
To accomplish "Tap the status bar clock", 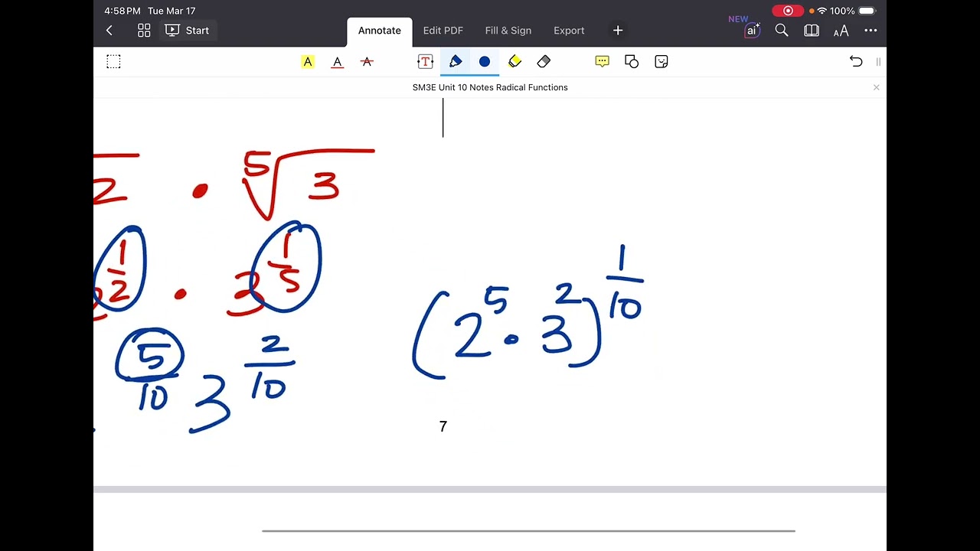I will click(x=122, y=11).
